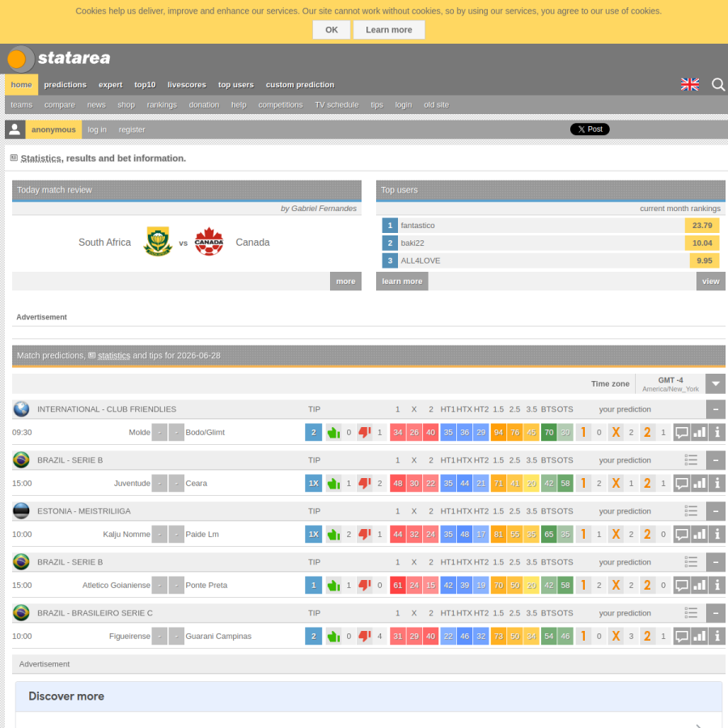Select prediction 2 for Figueirense match

pos(647,637)
